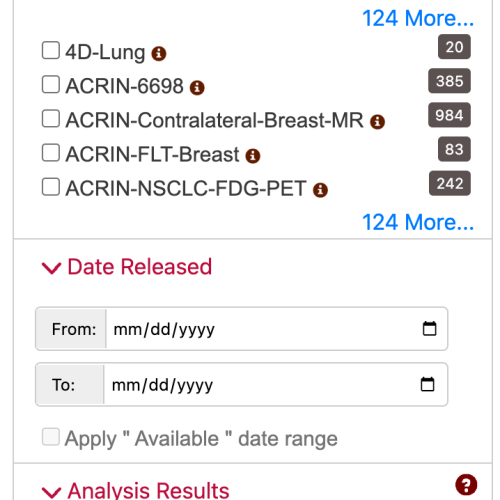Check the 4D-Lung collection checkbox
Viewport: 500px width, 500px height.
click(x=51, y=50)
